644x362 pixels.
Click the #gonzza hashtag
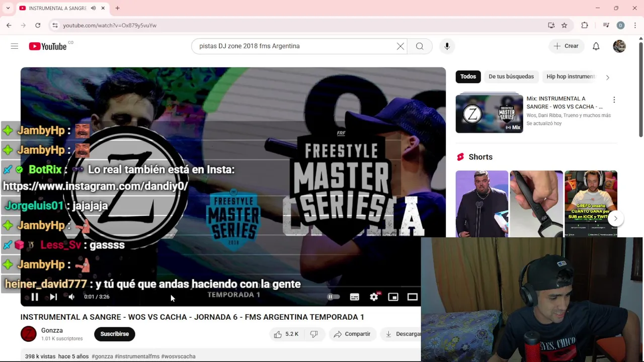tap(102, 356)
